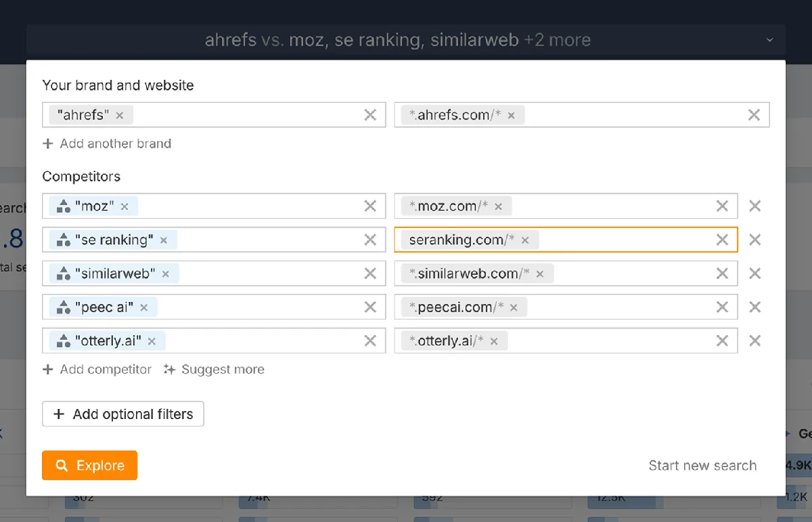812x522 pixels.
Task: Delete the similarweb competitor row
Action: (x=755, y=274)
